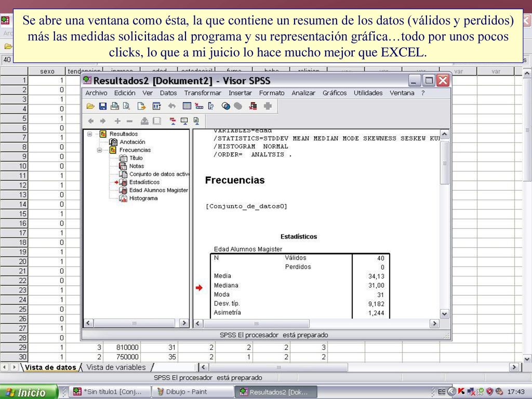
Task: Open the Formato menu
Action: point(272,93)
